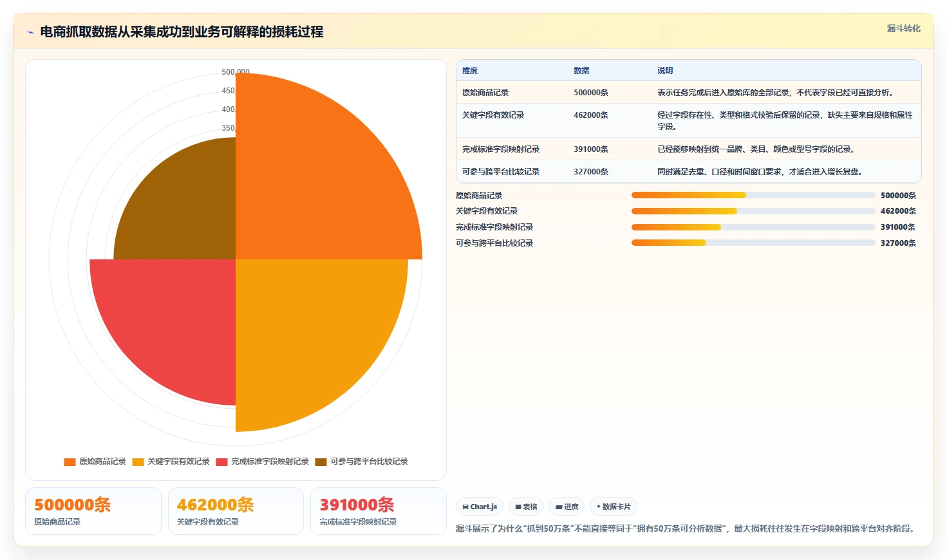This screenshot has height=560, width=947.
Task: Click the 327000条 value in the table
Action: click(591, 172)
